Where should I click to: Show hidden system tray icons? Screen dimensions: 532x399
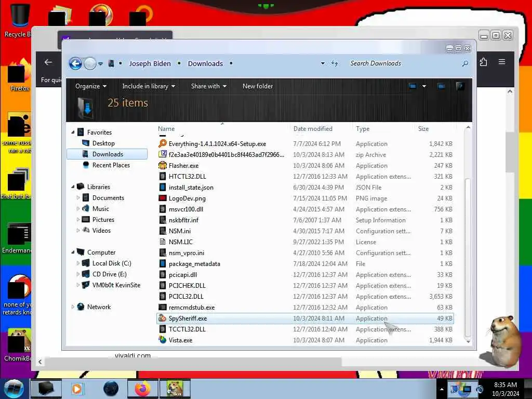pos(442,389)
